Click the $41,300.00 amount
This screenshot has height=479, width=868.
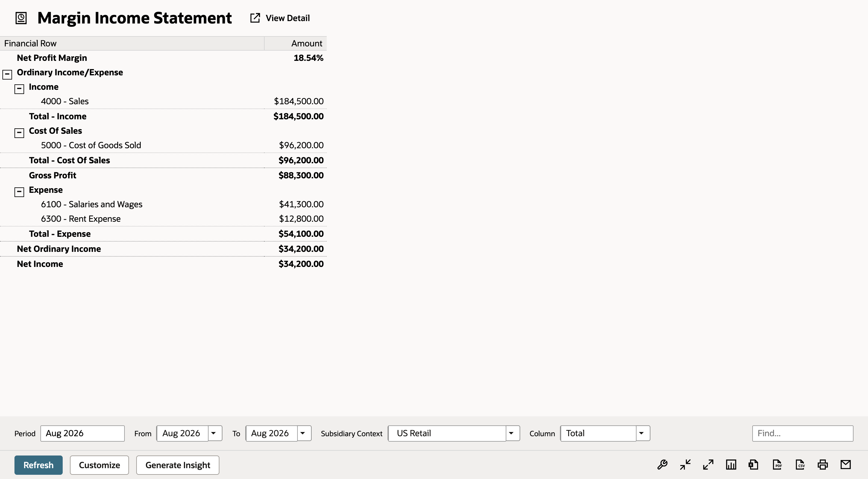tap(301, 204)
